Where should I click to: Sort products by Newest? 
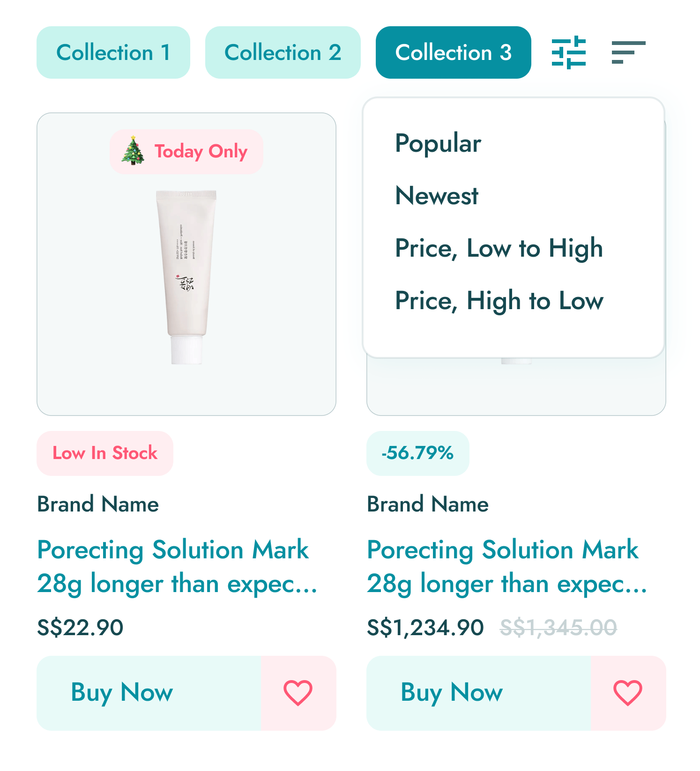pos(437,196)
